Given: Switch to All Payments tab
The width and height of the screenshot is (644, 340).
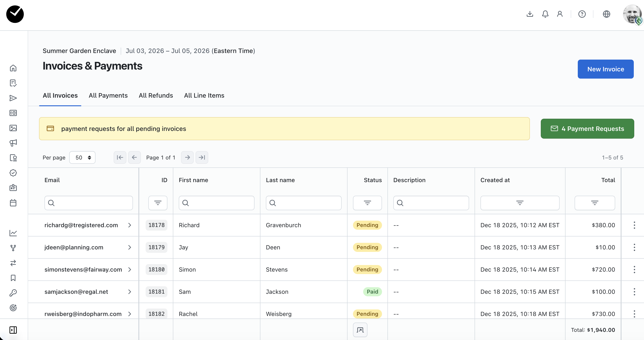Looking at the screenshot, I should pyautogui.click(x=108, y=95).
